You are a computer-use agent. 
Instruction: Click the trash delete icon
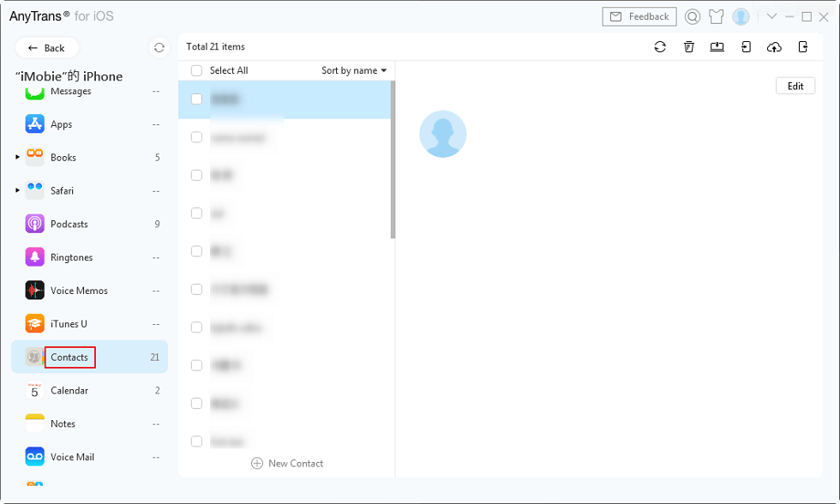point(688,47)
